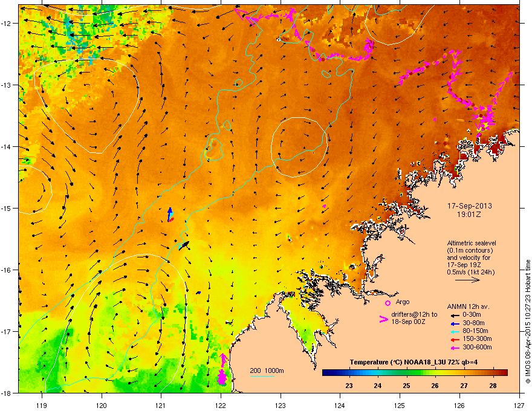Click the color bar tick label 26

[435, 386]
